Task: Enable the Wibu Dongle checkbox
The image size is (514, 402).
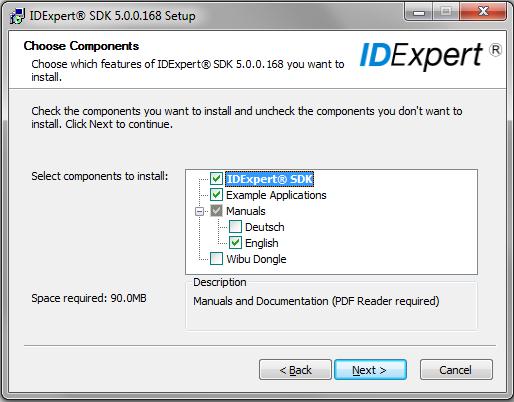Action: 216,259
